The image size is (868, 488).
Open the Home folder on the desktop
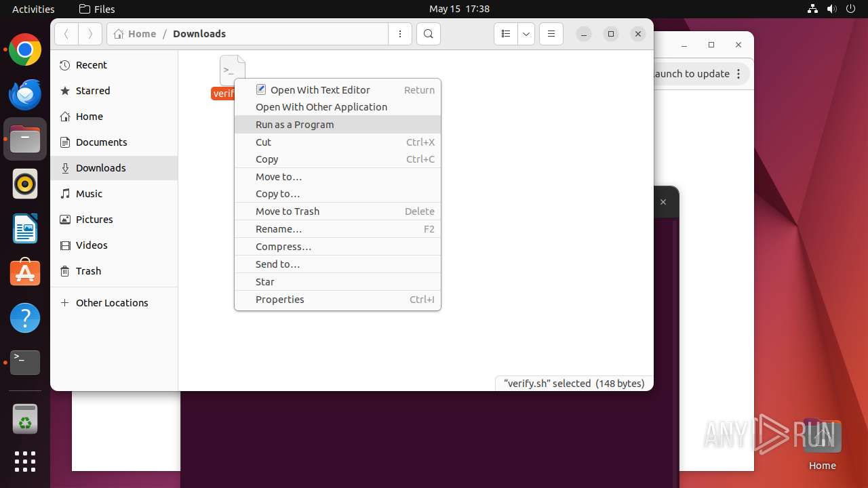tap(822, 445)
